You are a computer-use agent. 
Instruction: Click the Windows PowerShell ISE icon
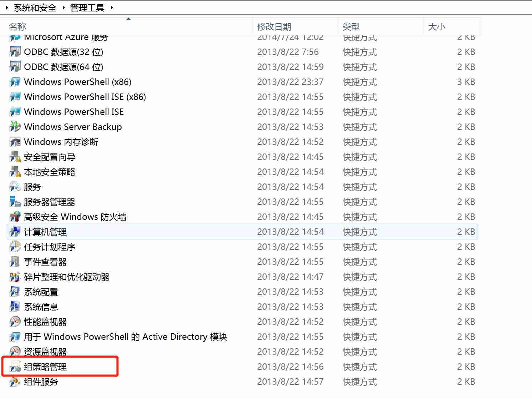[x=15, y=112]
